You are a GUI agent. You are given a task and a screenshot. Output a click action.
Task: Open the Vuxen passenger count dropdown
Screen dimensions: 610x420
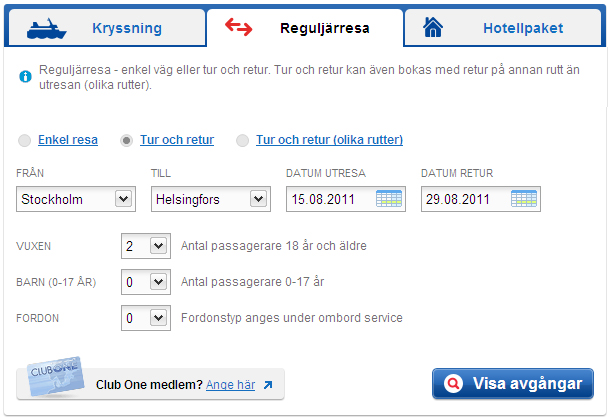[x=145, y=245]
